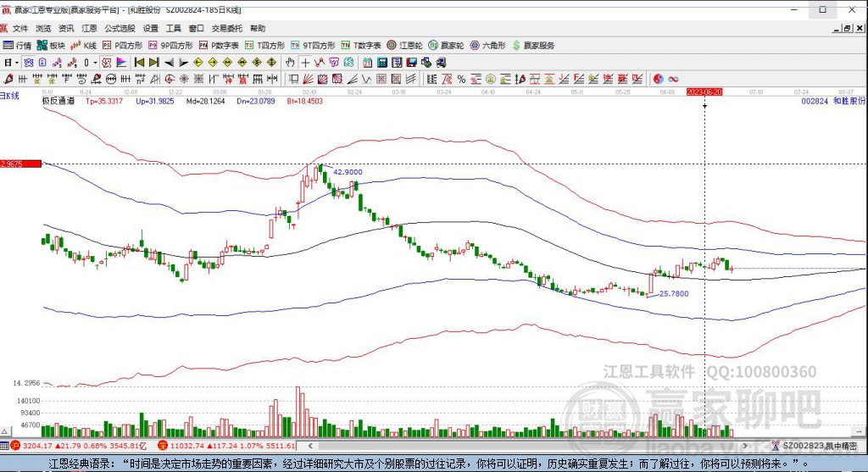This screenshot has width=868, height=472.
Task: Open the 交易委托 menu
Action: [x=227, y=28]
